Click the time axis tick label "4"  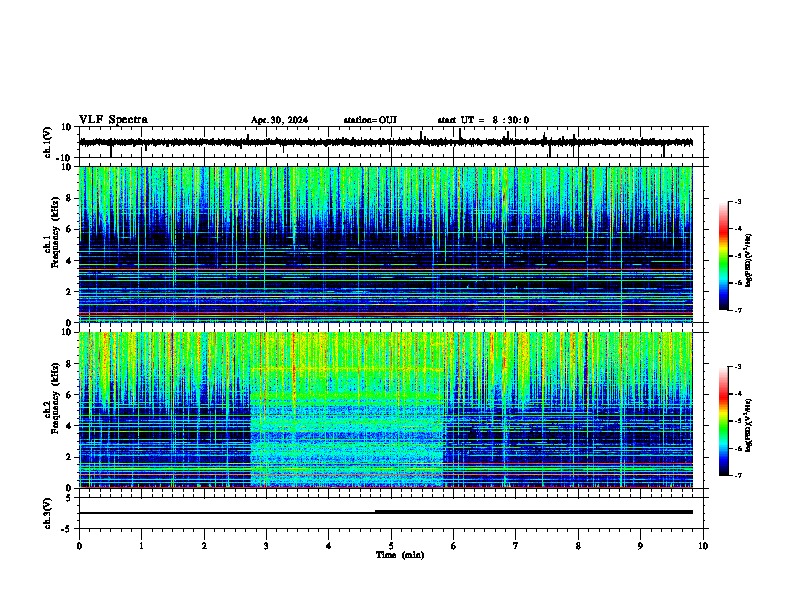[x=329, y=546]
